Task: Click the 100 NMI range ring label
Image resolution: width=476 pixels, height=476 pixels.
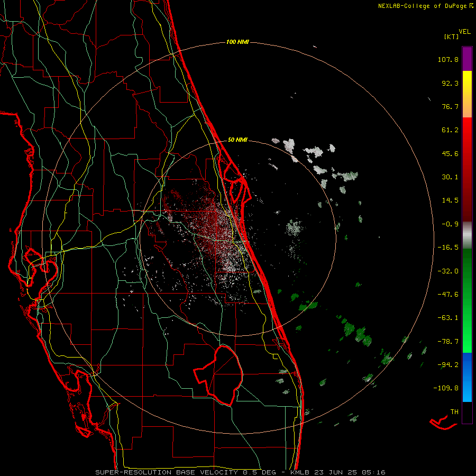Action: 237,42
